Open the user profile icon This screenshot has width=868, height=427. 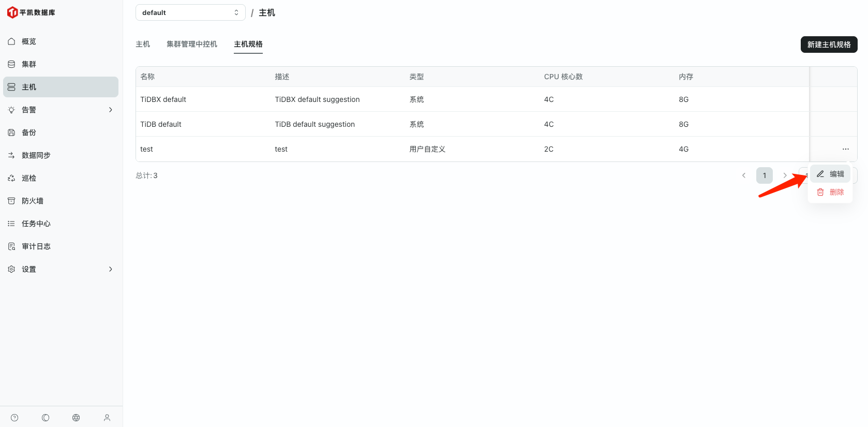point(107,418)
